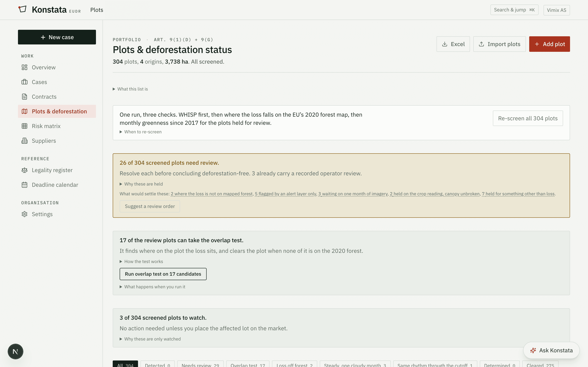Select the 'Overlap test 17' filter tab

(x=248, y=365)
